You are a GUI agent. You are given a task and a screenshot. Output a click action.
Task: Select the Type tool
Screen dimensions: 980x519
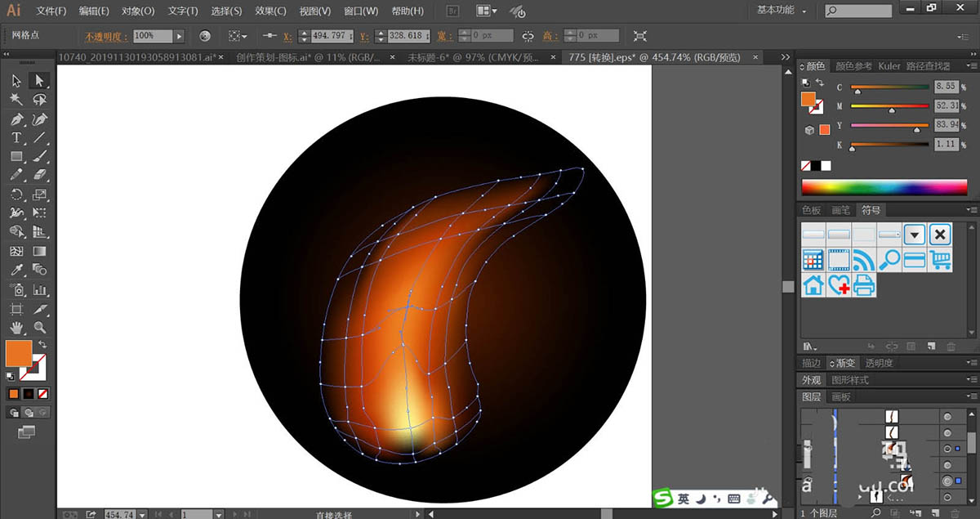click(x=16, y=137)
